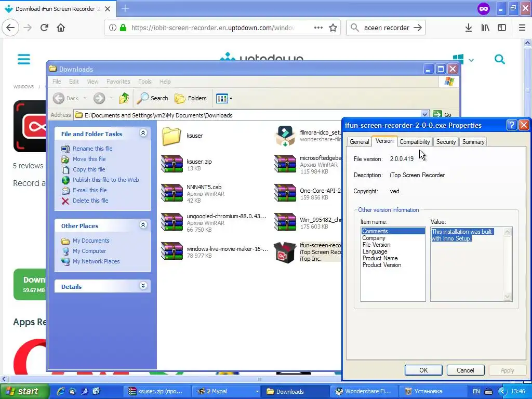Click the Uptodown search magnifier icon
This screenshot has height=399, width=532.
499,59
